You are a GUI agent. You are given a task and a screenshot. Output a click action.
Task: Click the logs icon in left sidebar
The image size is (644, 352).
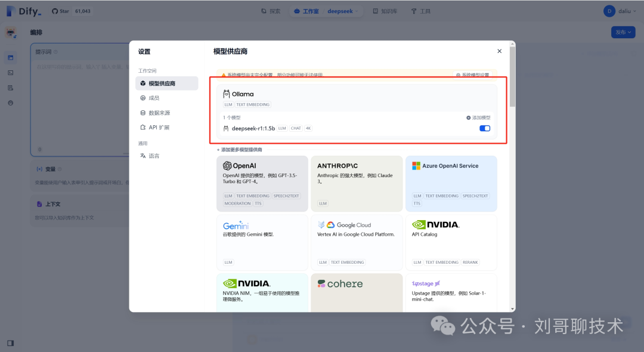[11, 88]
